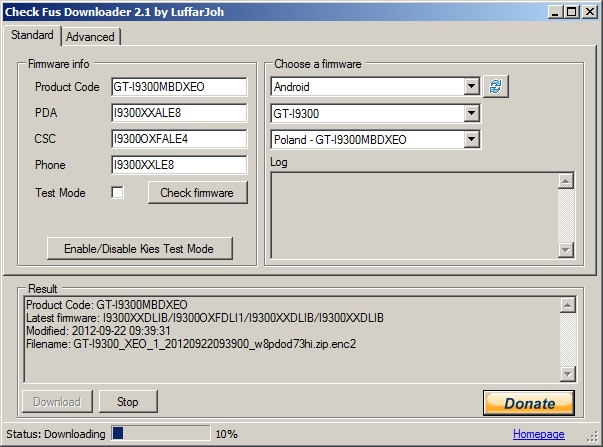
Task: Click the refresh firmware list icon
Action: (495, 87)
